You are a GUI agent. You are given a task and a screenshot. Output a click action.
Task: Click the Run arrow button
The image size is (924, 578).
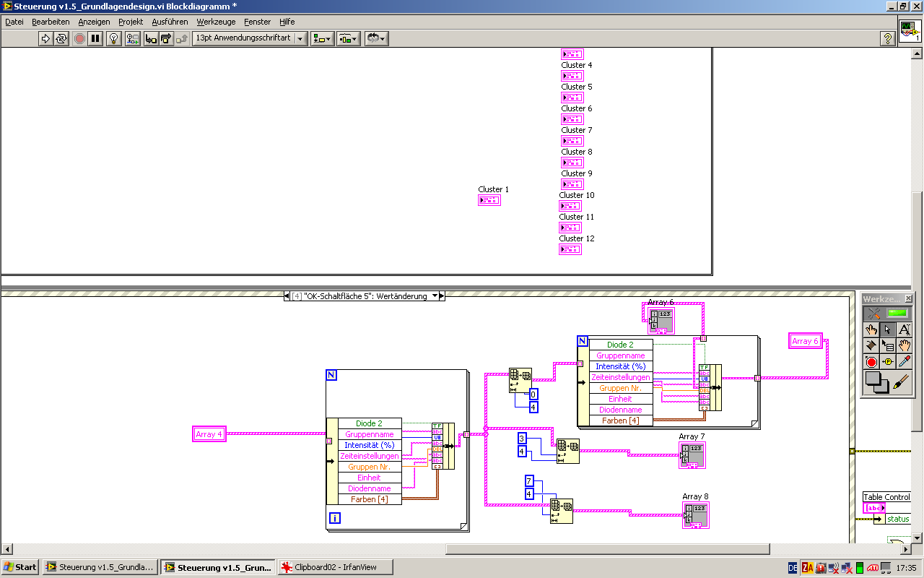click(45, 38)
